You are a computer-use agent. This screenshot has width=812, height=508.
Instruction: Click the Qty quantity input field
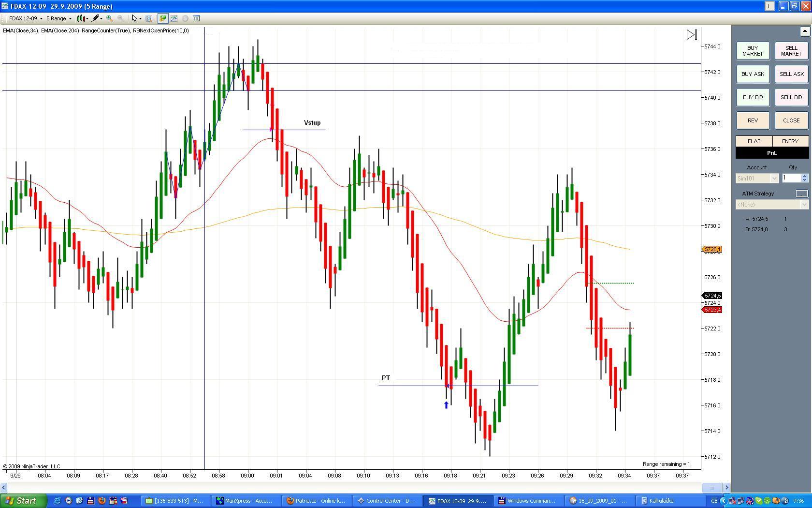[791, 179]
